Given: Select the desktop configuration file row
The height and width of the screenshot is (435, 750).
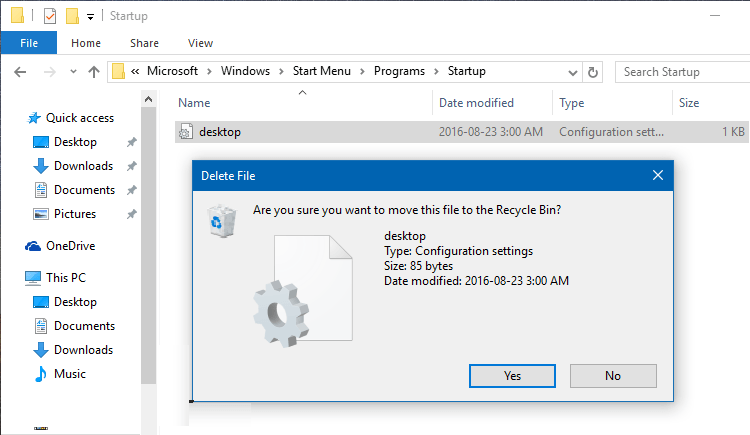Looking at the screenshot, I should point(462,132).
